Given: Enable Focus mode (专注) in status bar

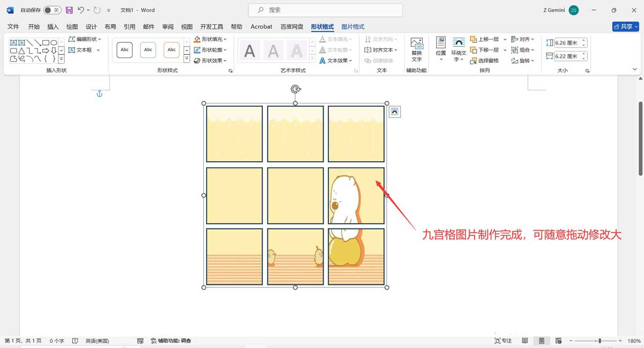Looking at the screenshot, I should [503, 340].
